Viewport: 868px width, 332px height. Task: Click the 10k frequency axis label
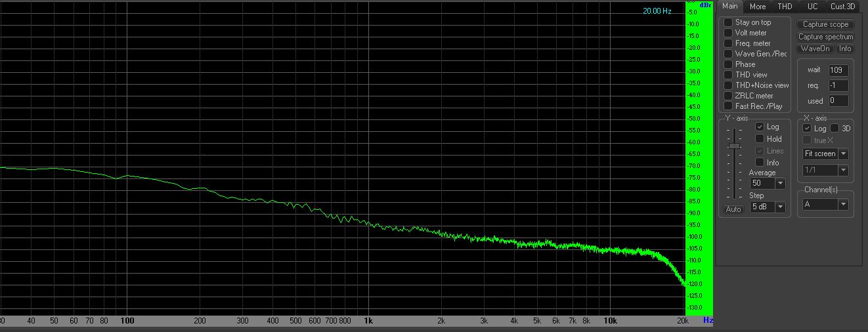[610, 321]
